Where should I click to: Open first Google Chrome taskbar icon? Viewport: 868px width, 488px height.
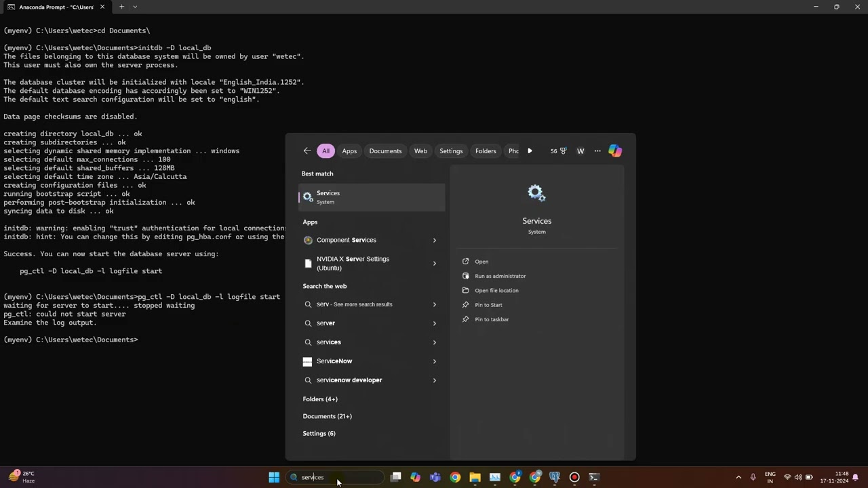click(x=455, y=477)
